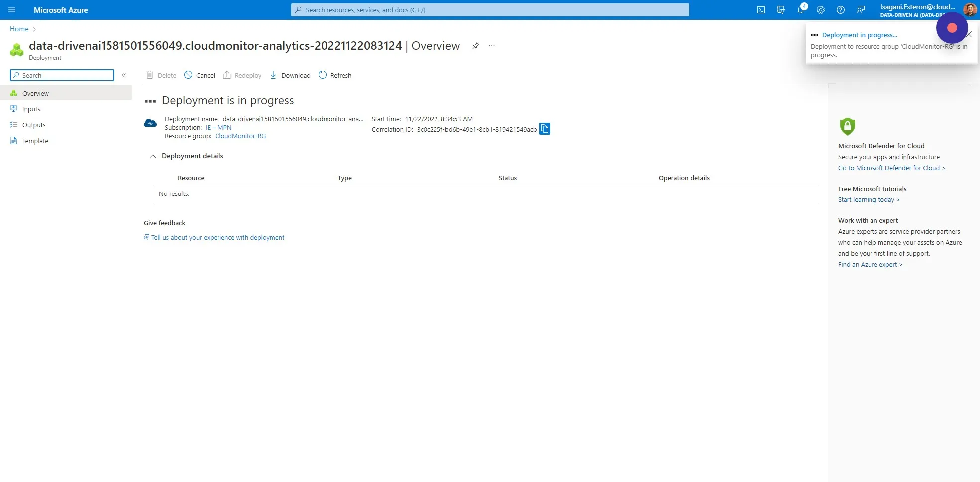Open portal settings gear

(821, 10)
